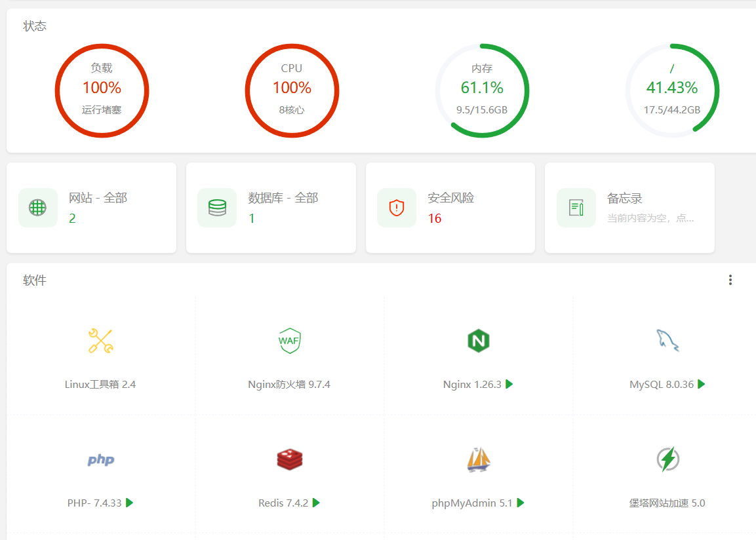This screenshot has width=756, height=540.
Task: Click the 堡塔网站加速 5.0 label
Action: tap(667, 503)
